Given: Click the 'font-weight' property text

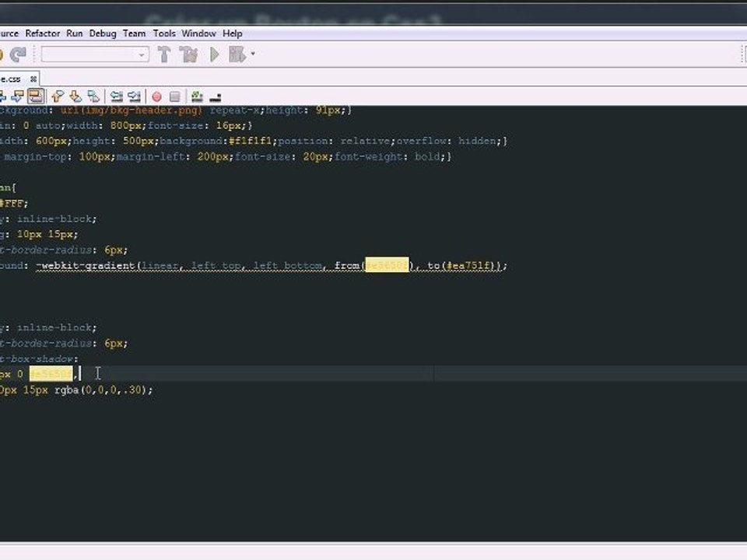Looking at the screenshot, I should coord(368,156).
